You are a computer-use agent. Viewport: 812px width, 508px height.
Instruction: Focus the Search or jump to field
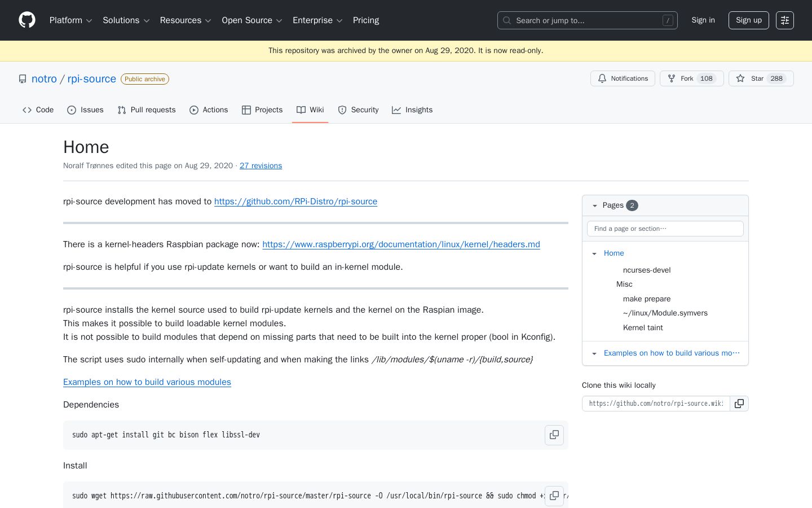pyautogui.click(x=588, y=20)
